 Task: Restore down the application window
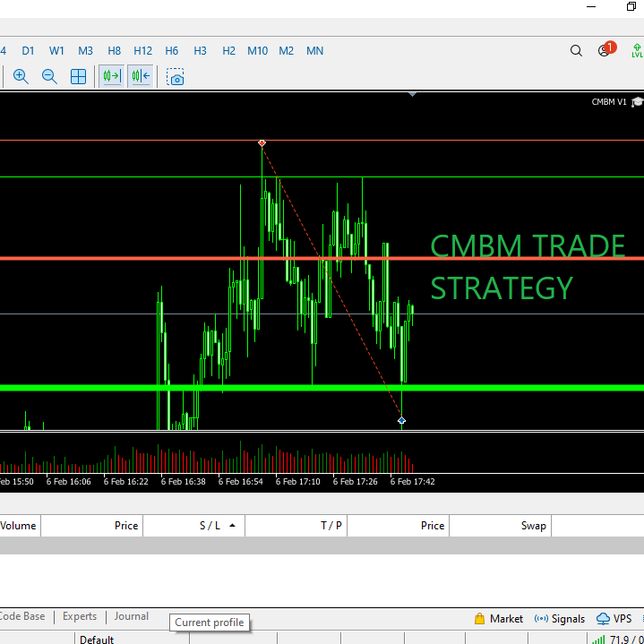[631, 6]
